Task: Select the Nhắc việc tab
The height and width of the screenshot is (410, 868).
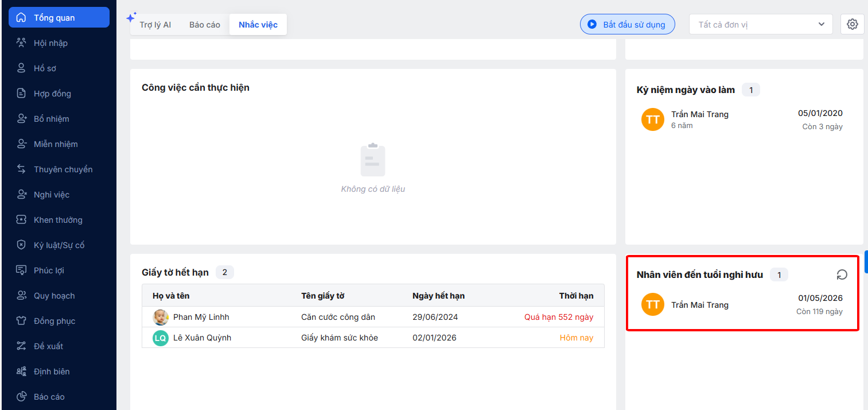Action: [258, 25]
